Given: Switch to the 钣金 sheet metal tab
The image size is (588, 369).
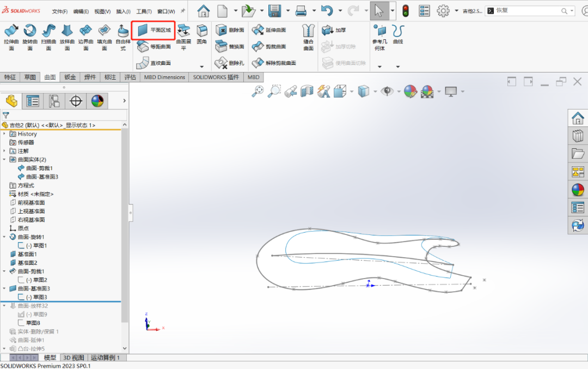Looking at the screenshot, I should coord(70,77).
